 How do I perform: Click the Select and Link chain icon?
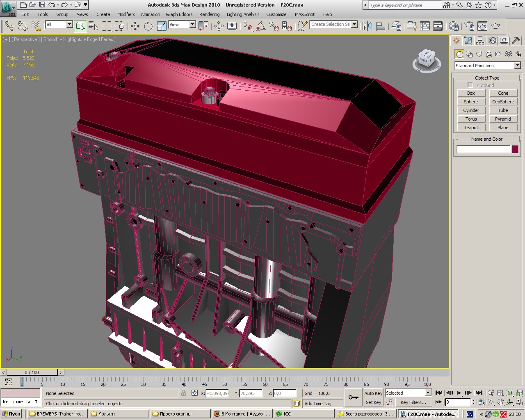(x=9, y=26)
